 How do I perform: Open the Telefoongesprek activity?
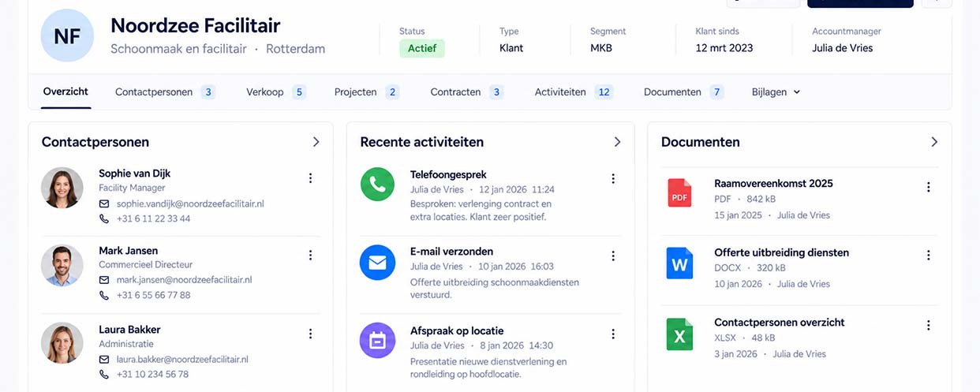448,174
